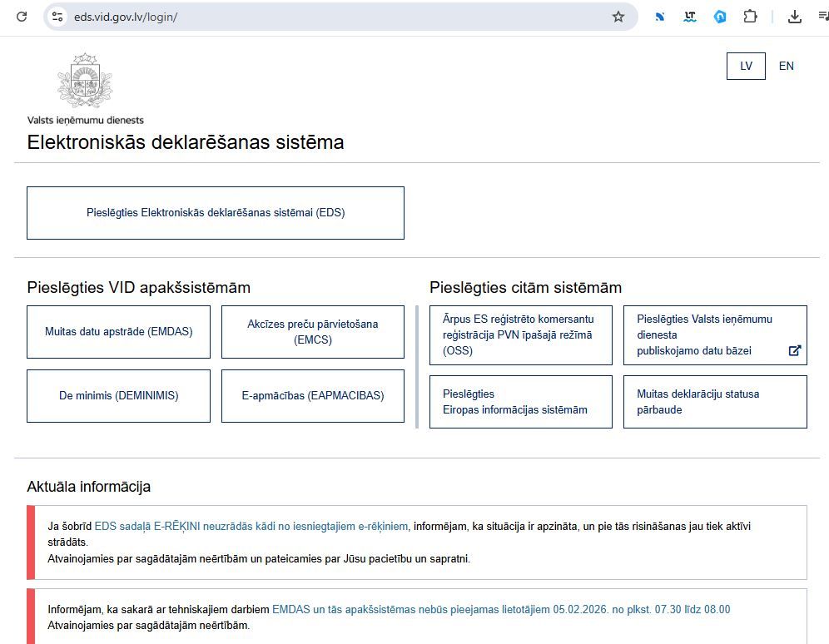Open Akcīzes preču pārvietošana (EMCS)
The width and height of the screenshot is (829, 644).
[x=312, y=331]
